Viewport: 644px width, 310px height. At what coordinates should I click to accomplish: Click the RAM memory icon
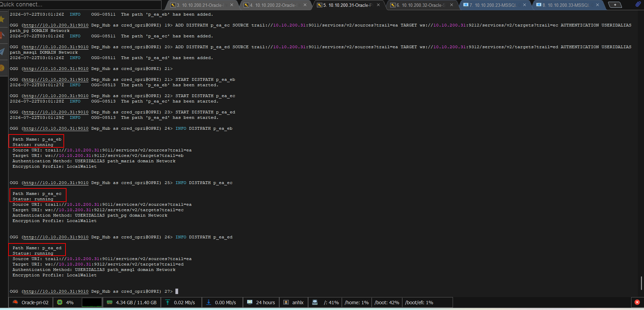click(110, 302)
